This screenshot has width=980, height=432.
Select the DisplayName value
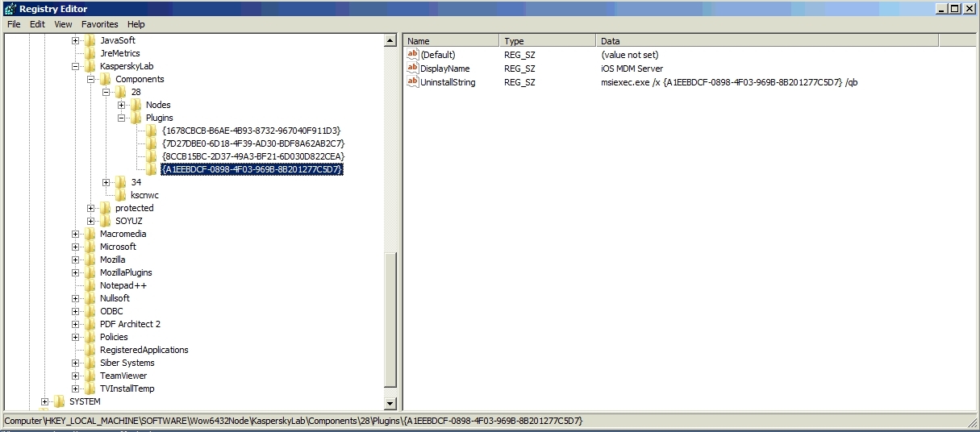(444, 69)
